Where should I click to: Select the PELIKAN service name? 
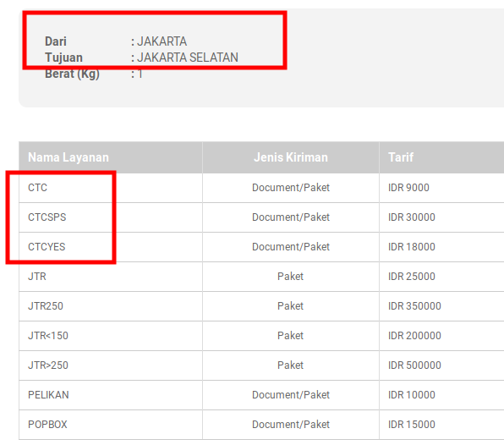pyautogui.click(x=48, y=395)
